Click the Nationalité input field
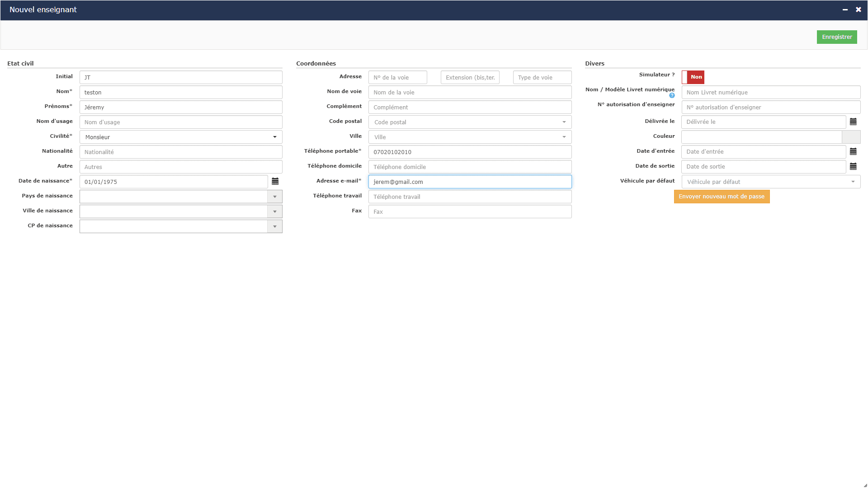The height and width of the screenshot is (488, 868). pos(181,152)
